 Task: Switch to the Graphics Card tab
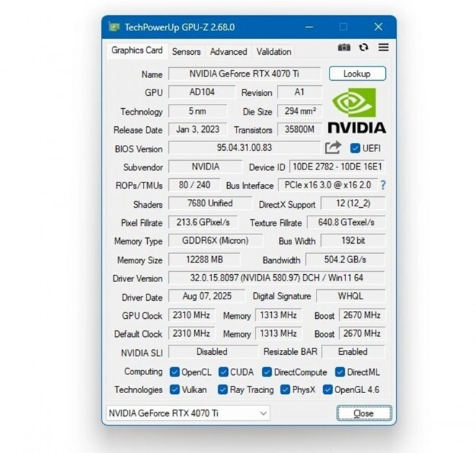pyautogui.click(x=137, y=50)
